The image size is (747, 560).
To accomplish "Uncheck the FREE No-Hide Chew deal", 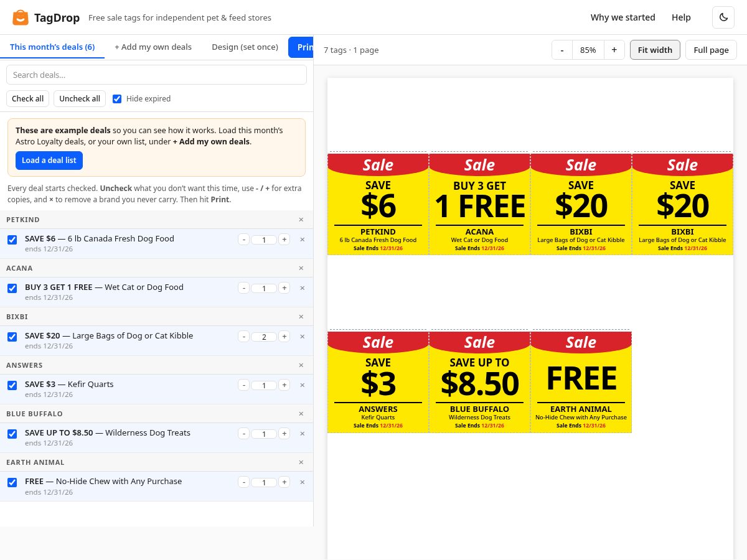I will 12,482.
